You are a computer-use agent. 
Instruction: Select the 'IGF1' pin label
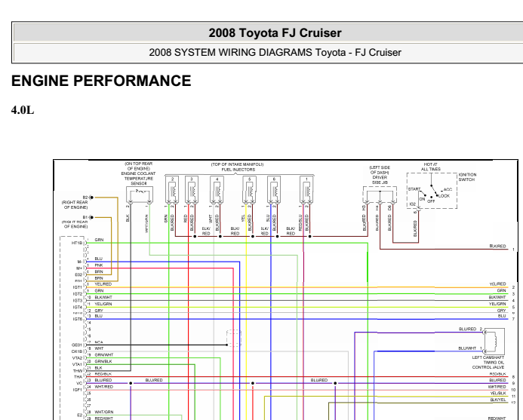coord(78,390)
